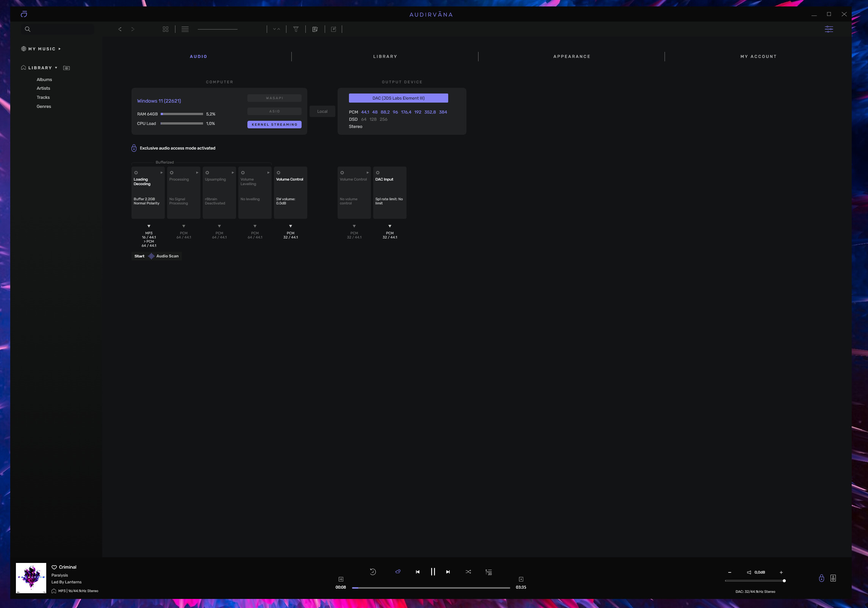Open Genres in the library sidebar
Viewport: 868px width, 608px height.
point(44,106)
